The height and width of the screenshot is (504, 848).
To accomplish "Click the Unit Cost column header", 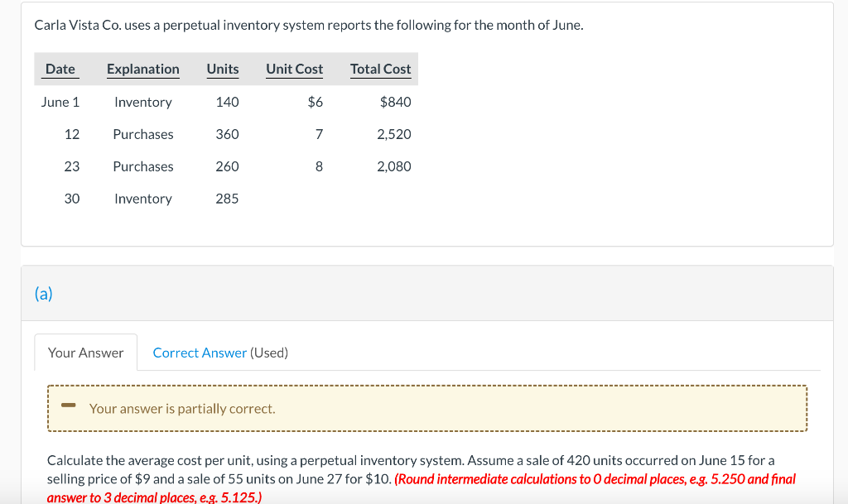I will coord(294,70).
